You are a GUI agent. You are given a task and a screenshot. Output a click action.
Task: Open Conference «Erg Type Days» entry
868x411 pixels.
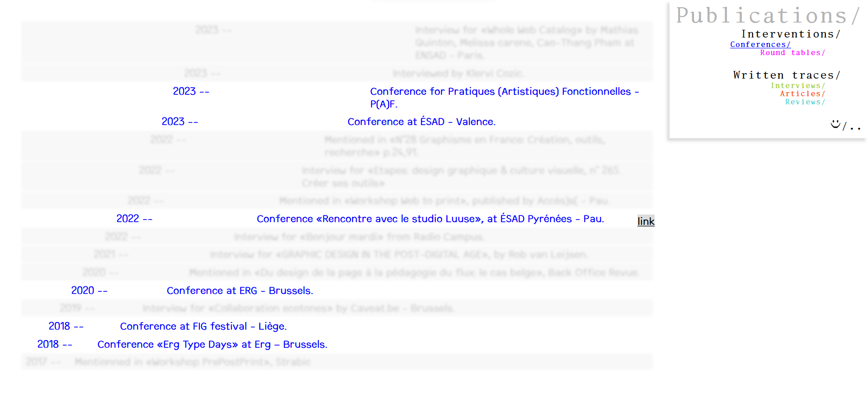coord(212,345)
